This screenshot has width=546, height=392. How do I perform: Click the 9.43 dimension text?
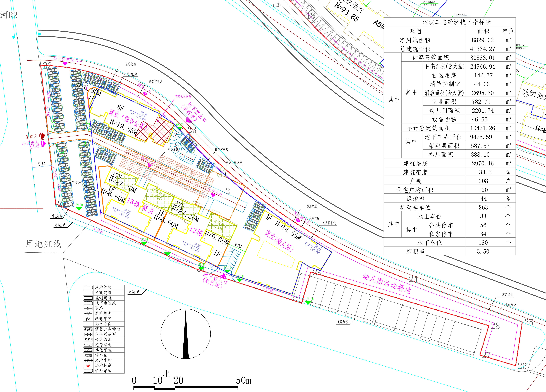[x=42, y=164]
